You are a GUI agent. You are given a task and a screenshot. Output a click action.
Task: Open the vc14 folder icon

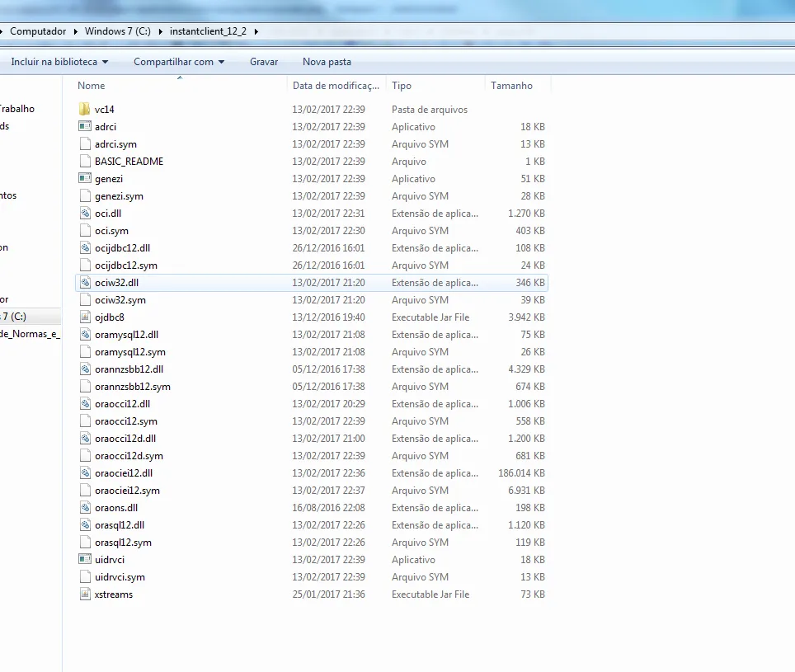[85, 109]
